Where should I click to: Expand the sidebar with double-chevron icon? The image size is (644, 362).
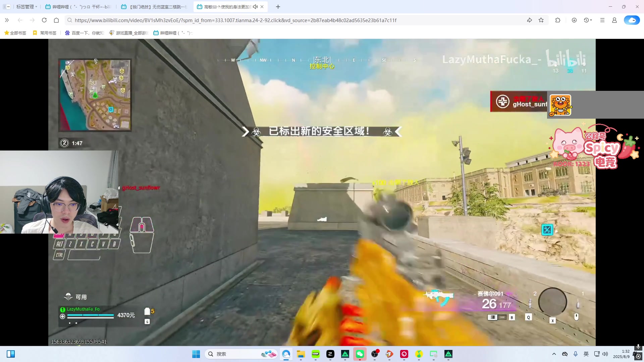[x=7, y=20]
